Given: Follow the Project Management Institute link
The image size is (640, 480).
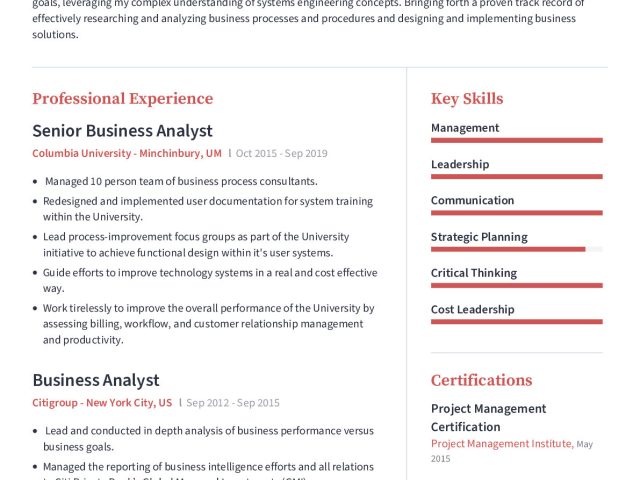Looking at the screenshot, I should coord(502,443).
